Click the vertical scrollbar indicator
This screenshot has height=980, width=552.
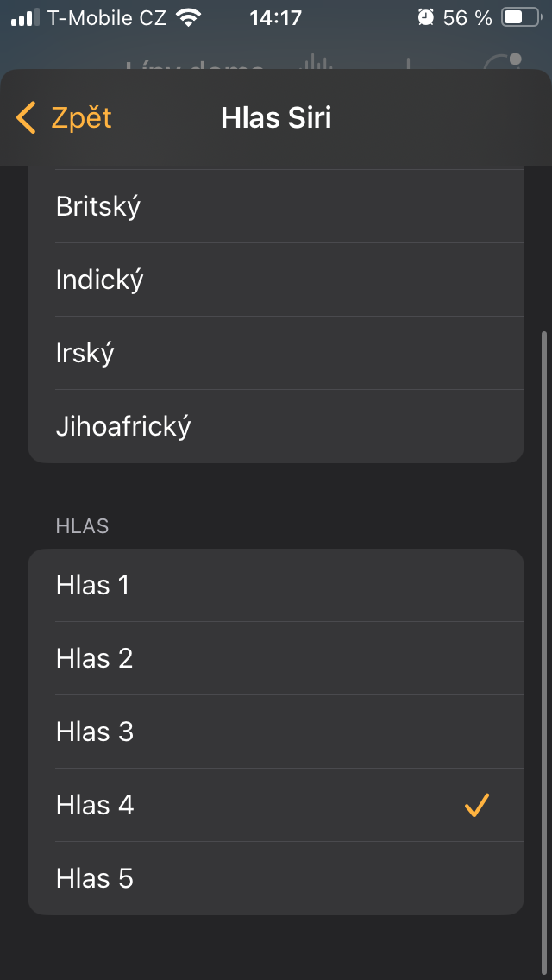tap(543, 604)
